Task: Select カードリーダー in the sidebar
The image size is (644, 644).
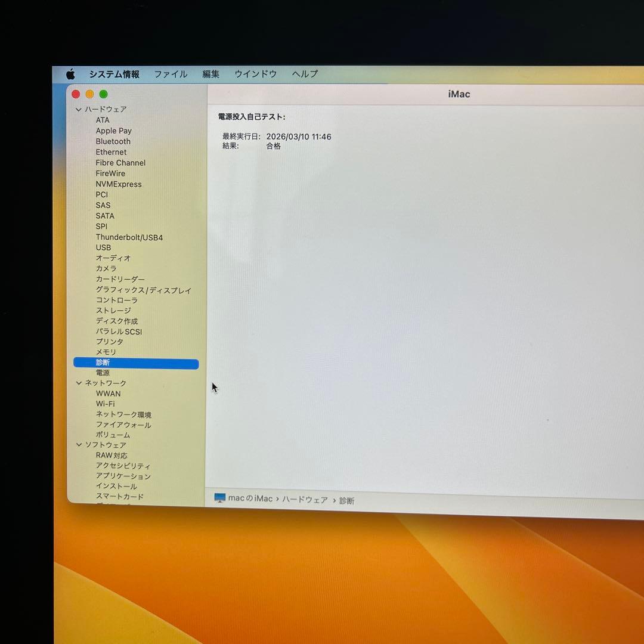Action: 120,279
